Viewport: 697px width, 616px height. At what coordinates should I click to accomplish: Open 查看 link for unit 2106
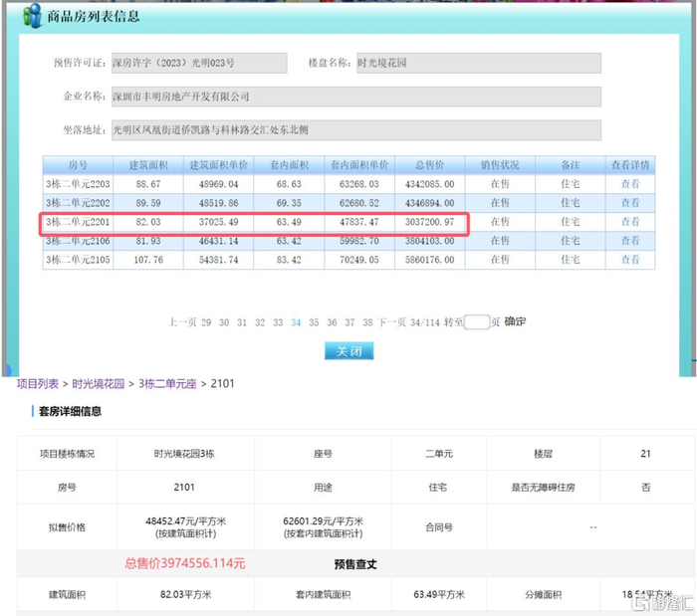pyautogui.click(x=630, y=241)
